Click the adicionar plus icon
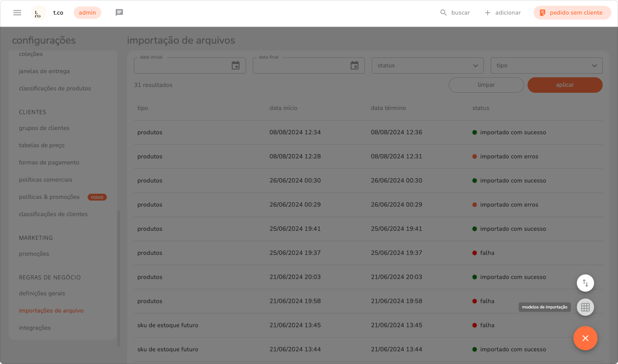The width and height of the screenshot is (618, 364). 487,13
